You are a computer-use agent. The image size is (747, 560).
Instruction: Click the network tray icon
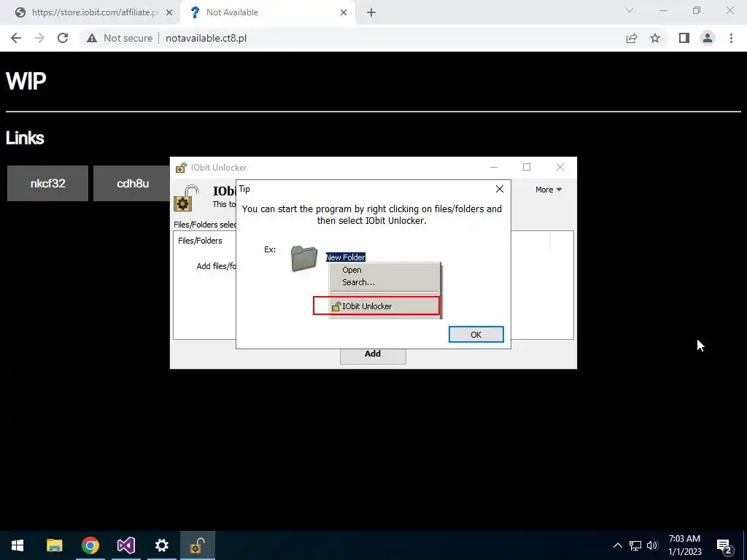(x=635, y=545)
